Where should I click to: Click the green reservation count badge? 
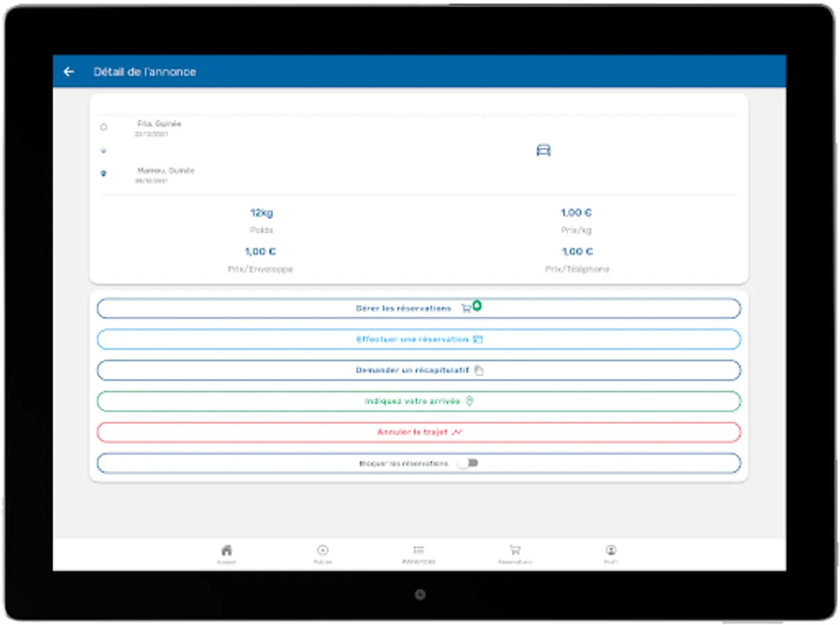point(477,306)
